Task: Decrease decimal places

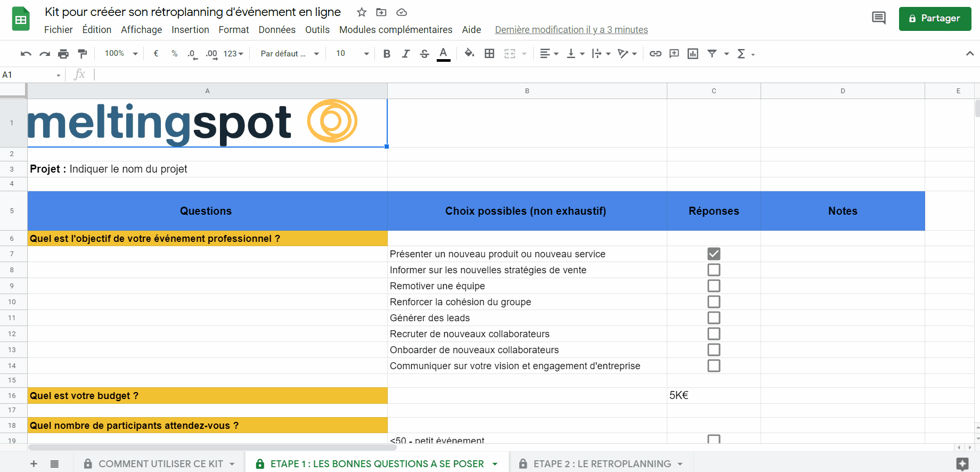Action: pos(192,54)
